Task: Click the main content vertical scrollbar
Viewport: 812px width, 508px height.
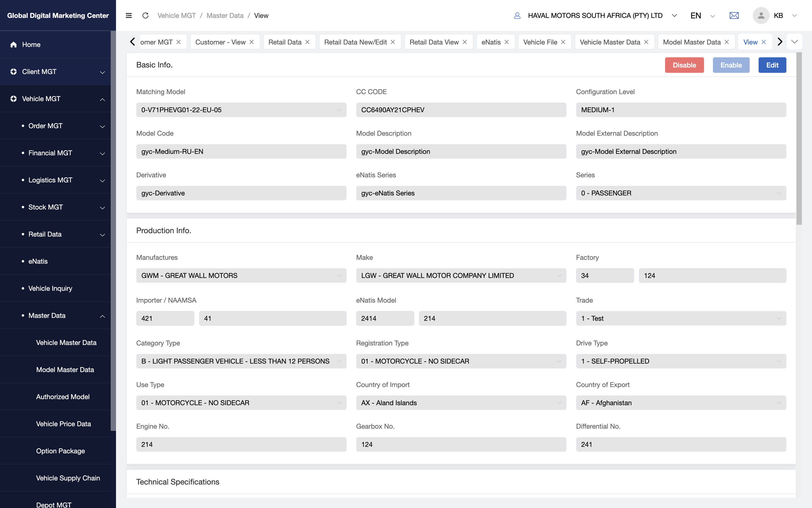Action: click(799, 138)
